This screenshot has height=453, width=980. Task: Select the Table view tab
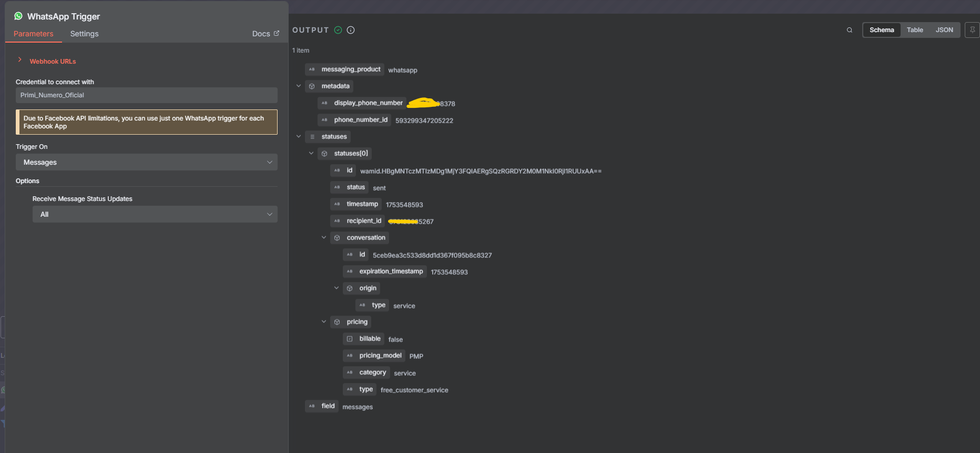pos(915,30)
